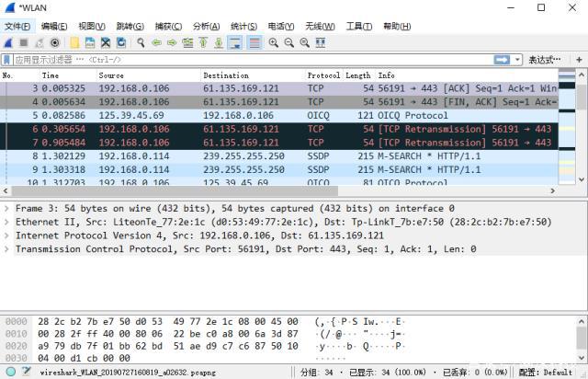This screenshot has width=588, height=379.
Task: Stop the running capture
Action: pyautogui.click(x=24, y=42)
